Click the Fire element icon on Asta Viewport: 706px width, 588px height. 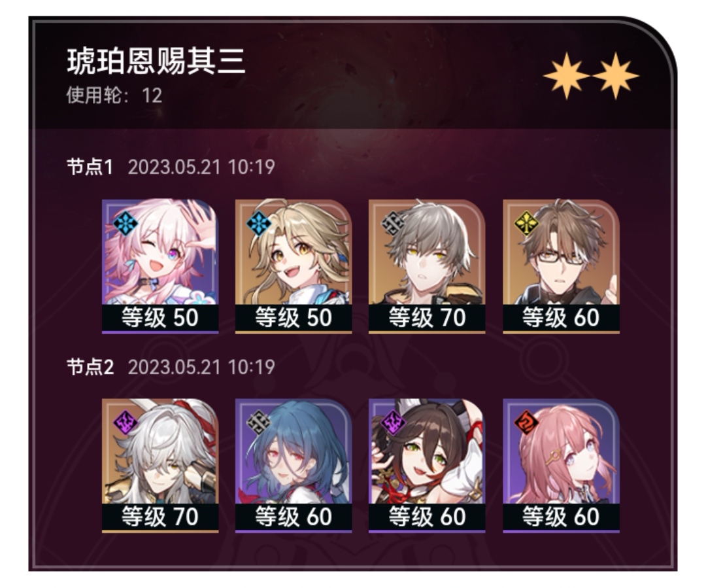click(526, 422)
